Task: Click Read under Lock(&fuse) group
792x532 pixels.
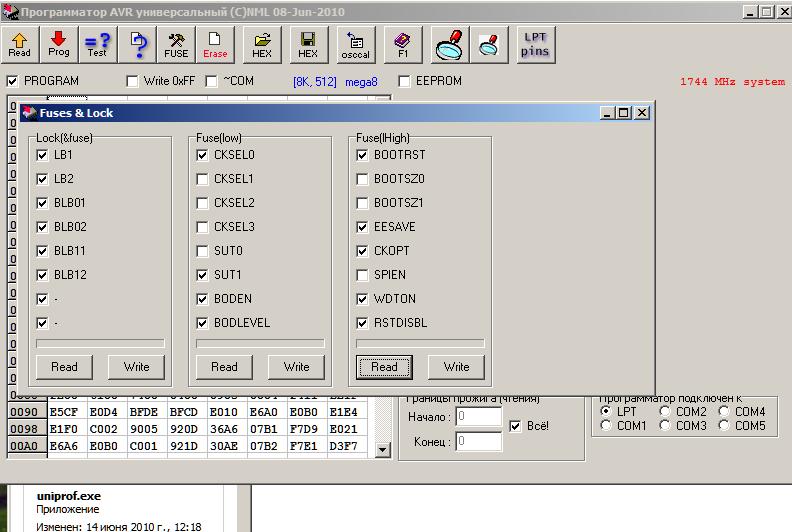Action: coord(64,367)
